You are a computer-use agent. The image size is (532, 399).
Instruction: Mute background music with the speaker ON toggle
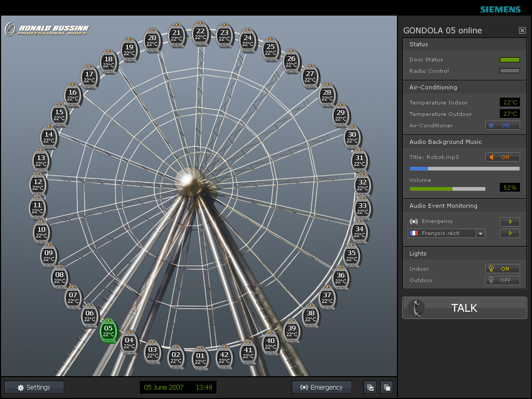tap(502, 157)
